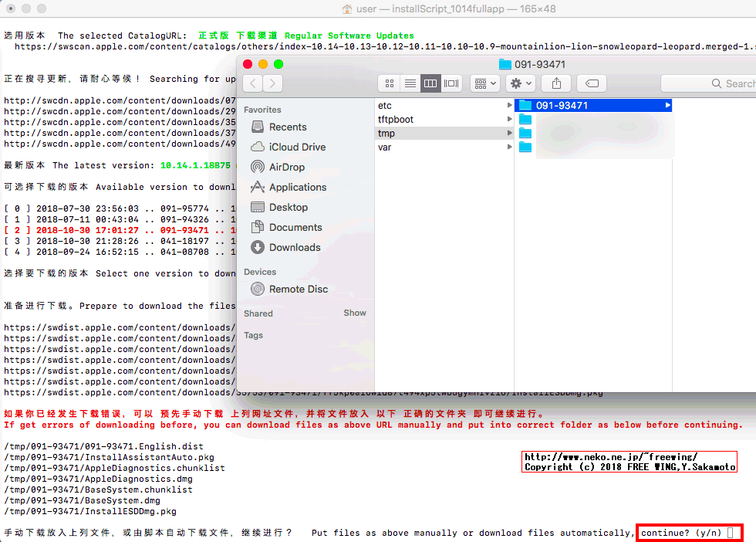Screen dimensions: 756x542
Task: Click path /tmp/091-93471/AppleDiagnostics.dmg
Action: click(x=99, y=479)
